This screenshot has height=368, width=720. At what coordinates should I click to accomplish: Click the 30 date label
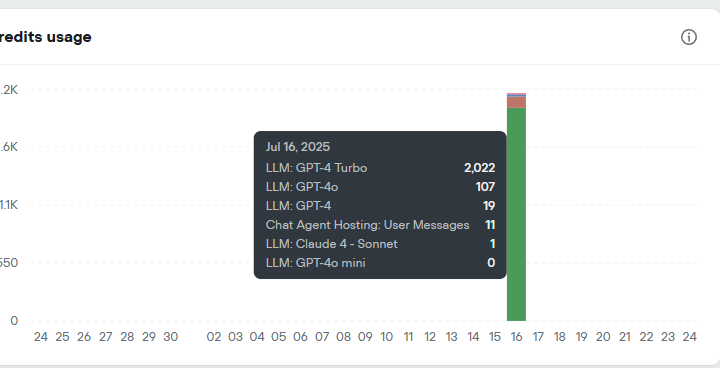pos(170,337)
